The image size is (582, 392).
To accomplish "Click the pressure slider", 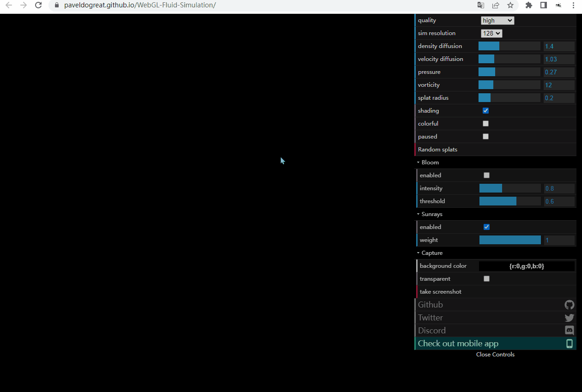I will coord(509,72).
